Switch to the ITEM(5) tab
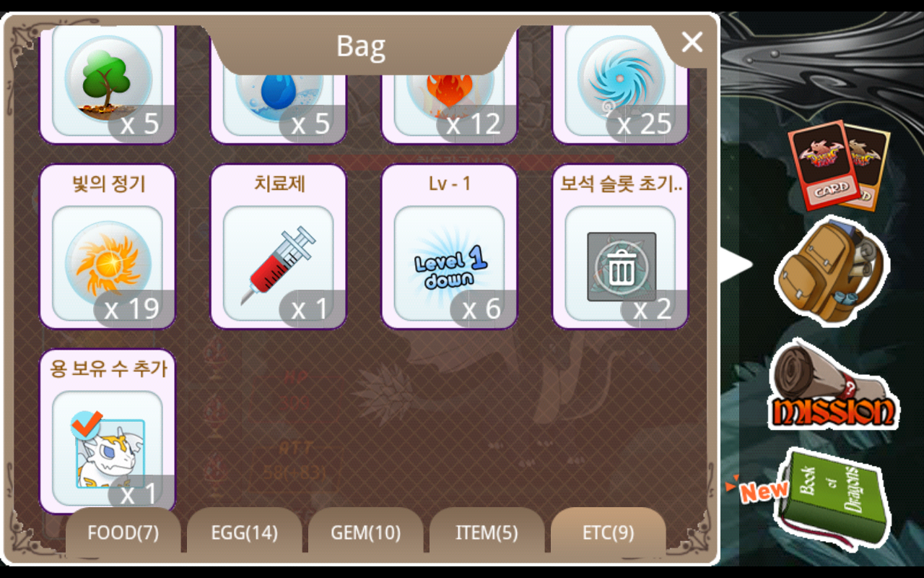Screen dimensions: 924x578 coord(487,533)
